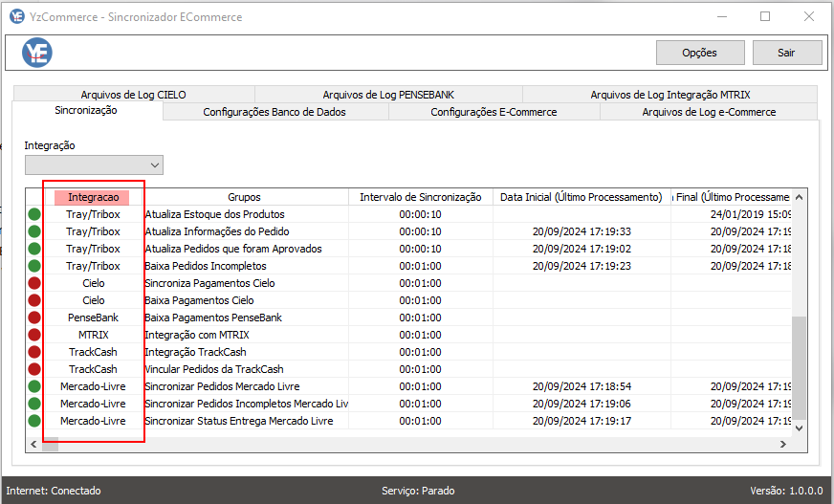Click the grid's vertical scrollbar down arrow
The width and height of the screenshot is (834, 504).
[799, 428]
